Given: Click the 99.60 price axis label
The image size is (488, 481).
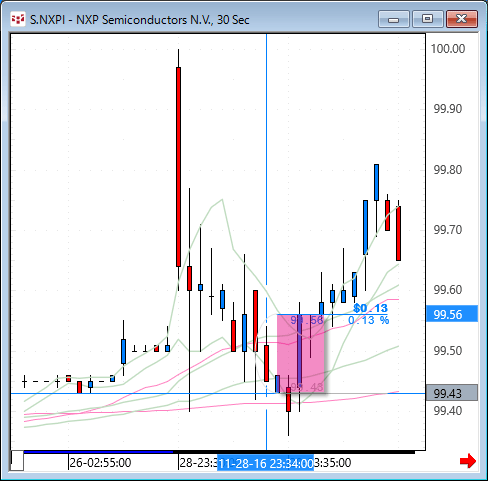Looking at the screenshot, I should tap(448, 290).
